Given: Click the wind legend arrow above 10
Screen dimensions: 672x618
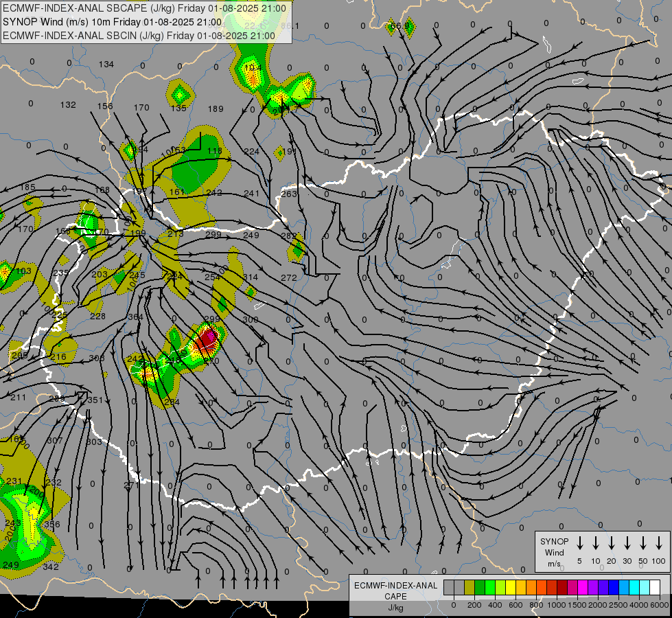Looking at the screenshot, I should point(596,543).
